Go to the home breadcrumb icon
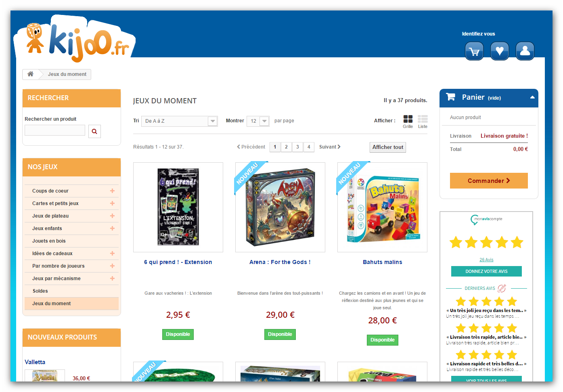Viewport: 563px width, 392px height. [30, 74]
